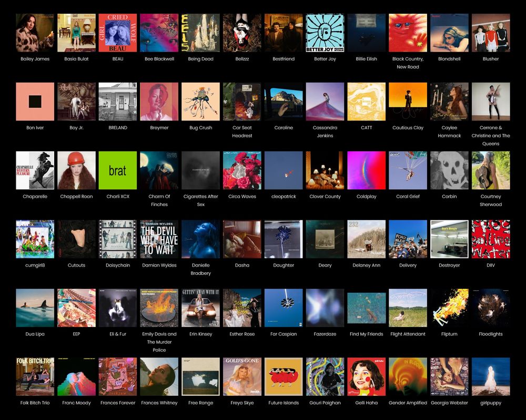Select the Cutouts artist name

tap(76, 265)
